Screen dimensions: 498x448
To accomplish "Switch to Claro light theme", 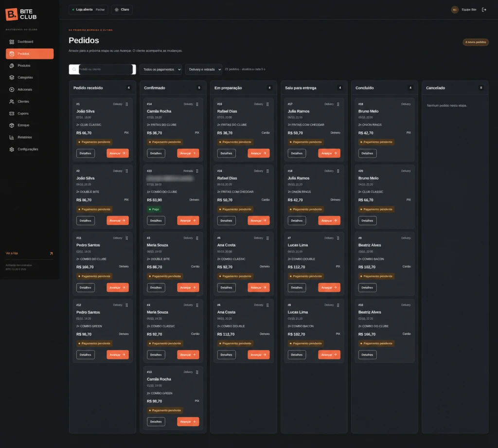I will pos(122,10).
